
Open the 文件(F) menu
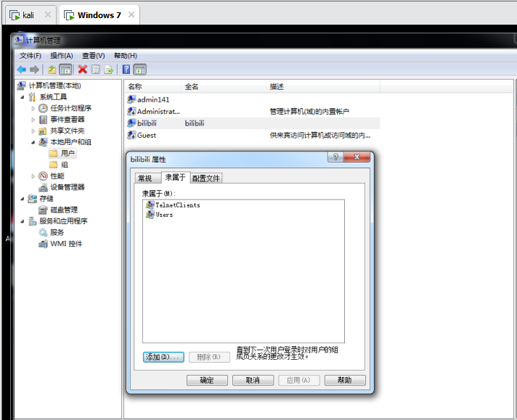click(30, 56)
